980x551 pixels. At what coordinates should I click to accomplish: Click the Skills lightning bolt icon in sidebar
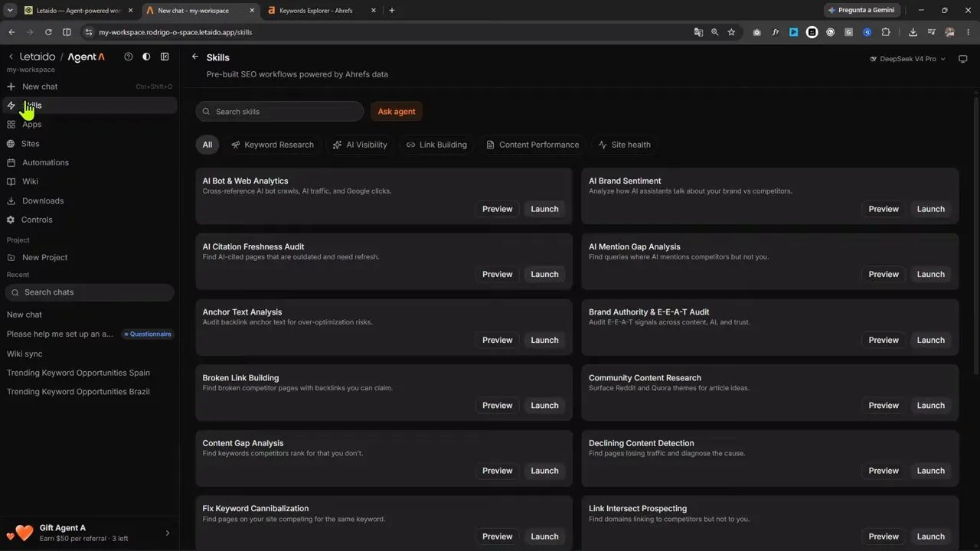pyautogui.click(x=11, y=106)
